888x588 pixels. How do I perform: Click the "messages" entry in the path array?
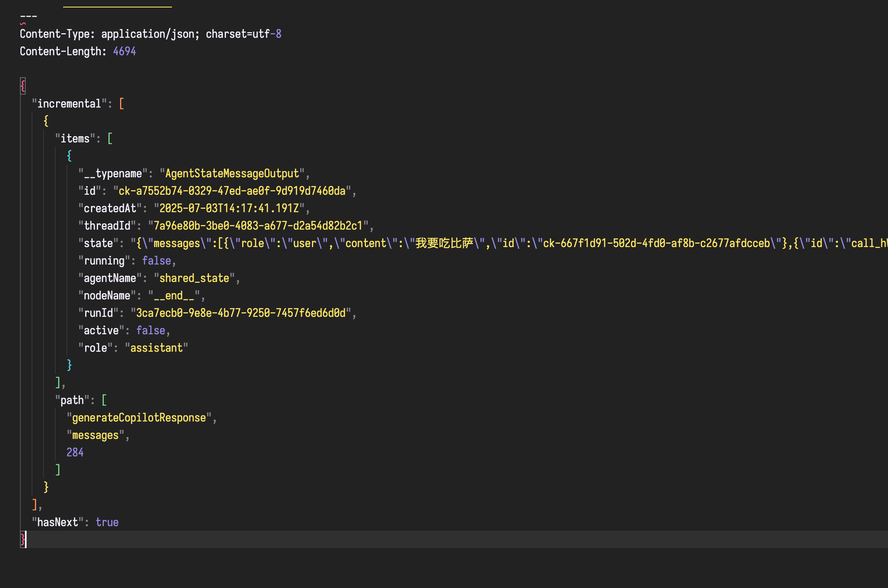[96, 435]
